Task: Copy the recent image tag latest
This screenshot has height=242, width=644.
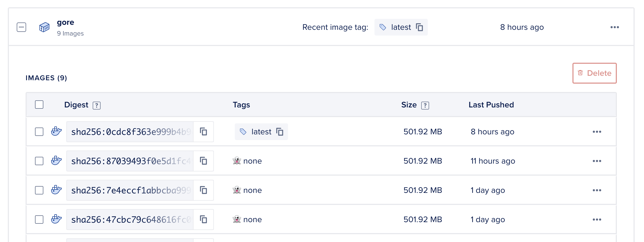Action: click(419, 27)
